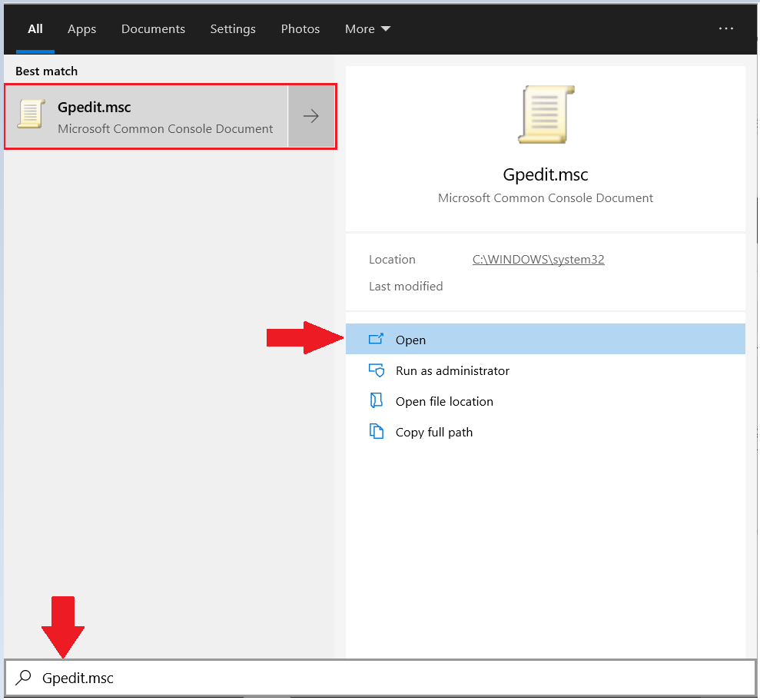760x700 pixels.
Task: Click the Gpedit.msc scroll icon in Best match
Action: tap(31, 115)
